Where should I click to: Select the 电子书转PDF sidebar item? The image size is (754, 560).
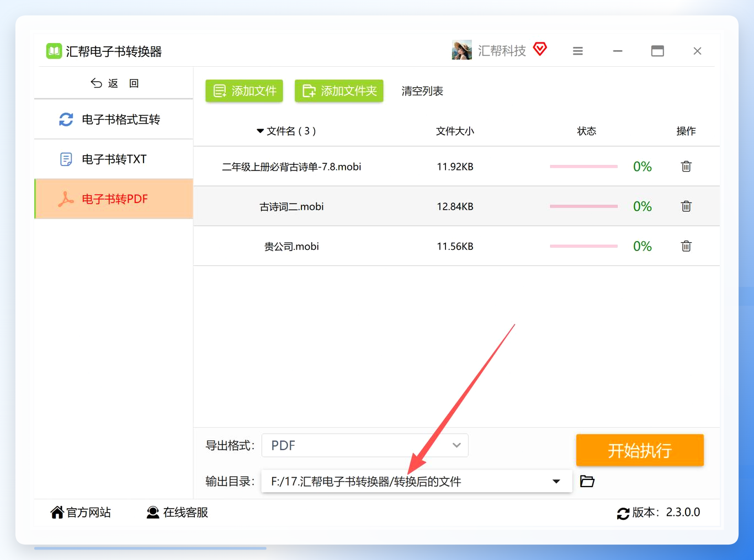tap(114, 199)
